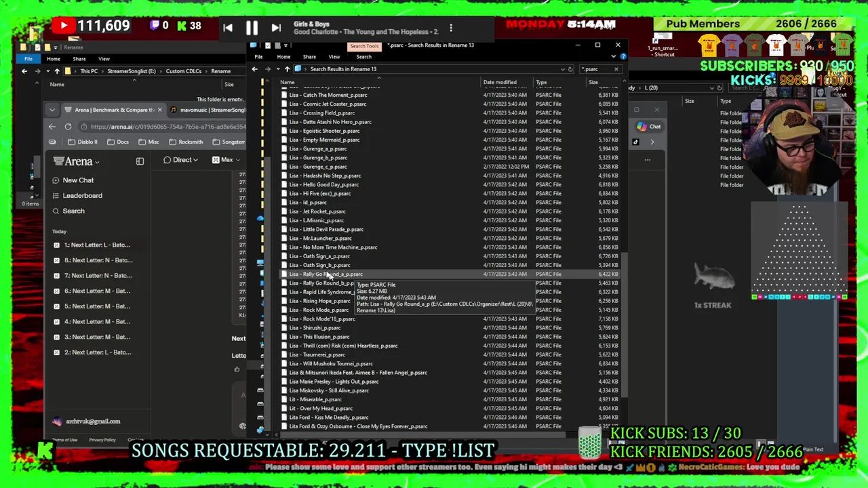Click the *.psarc search input field
The image size is (868, 488).
point(595,69)
